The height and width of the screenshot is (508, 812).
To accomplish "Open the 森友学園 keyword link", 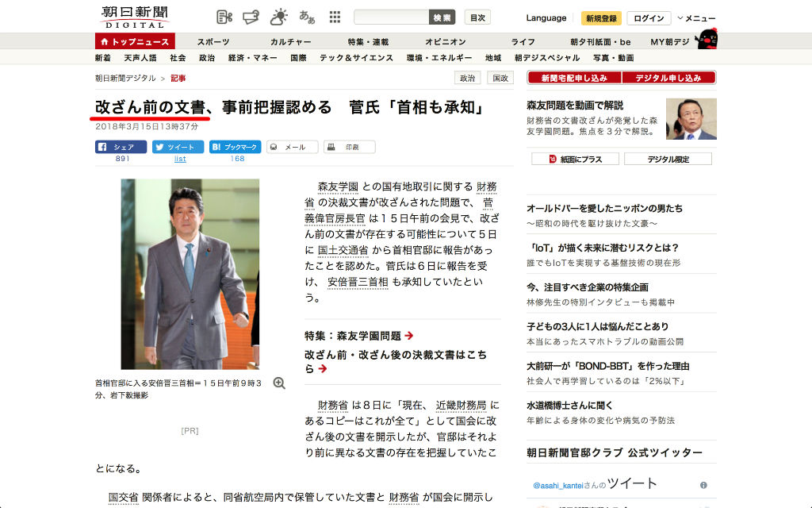I will pyautogui.click(x=338, y=187).
